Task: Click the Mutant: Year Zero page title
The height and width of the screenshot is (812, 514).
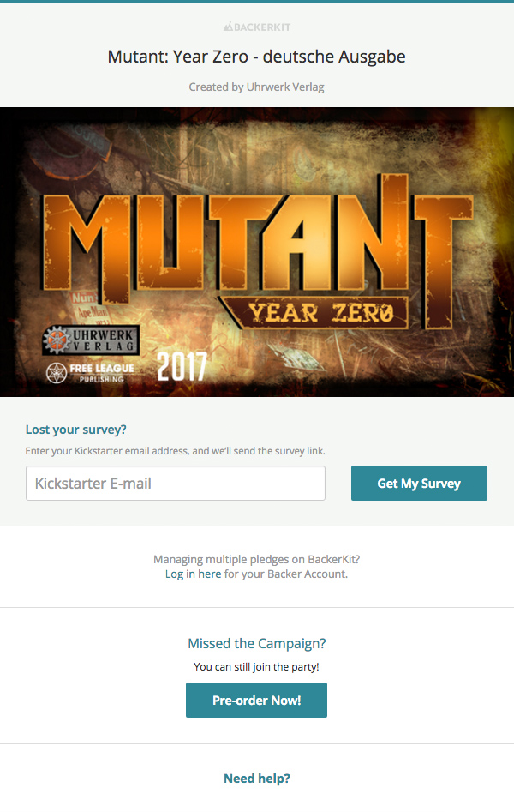Action: 257,57
